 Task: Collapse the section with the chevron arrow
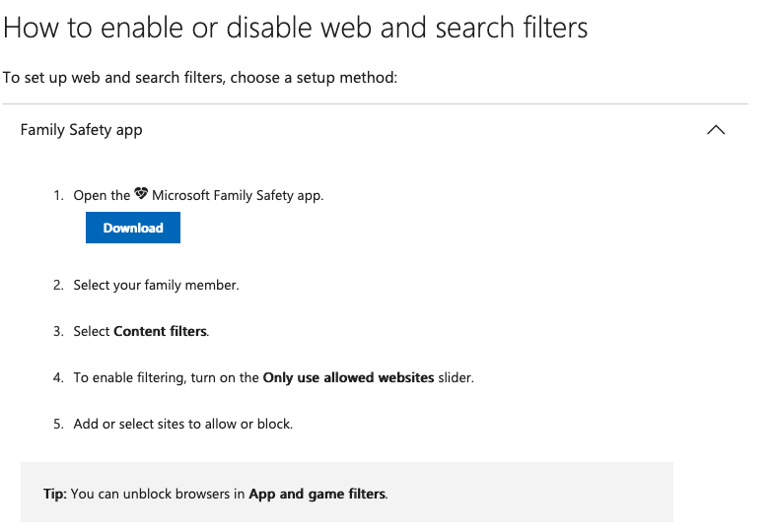tap(717, 130)
